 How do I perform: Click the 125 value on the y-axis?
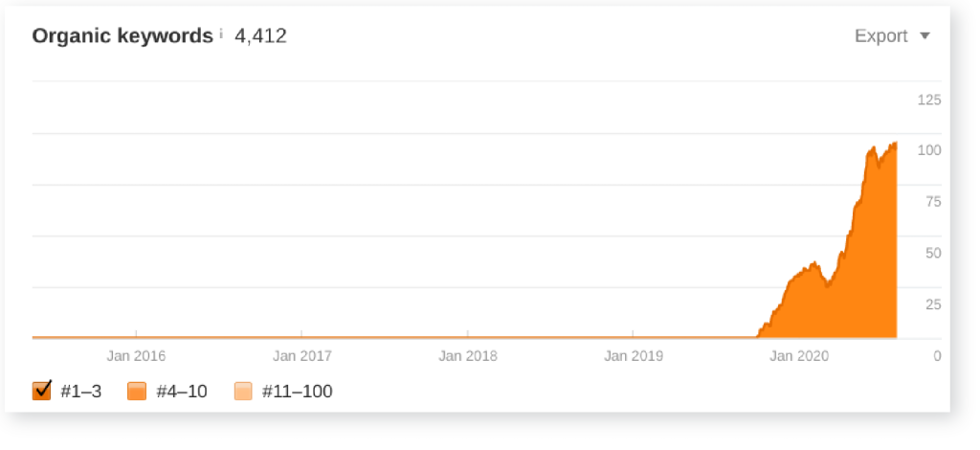tap(929, 100)
